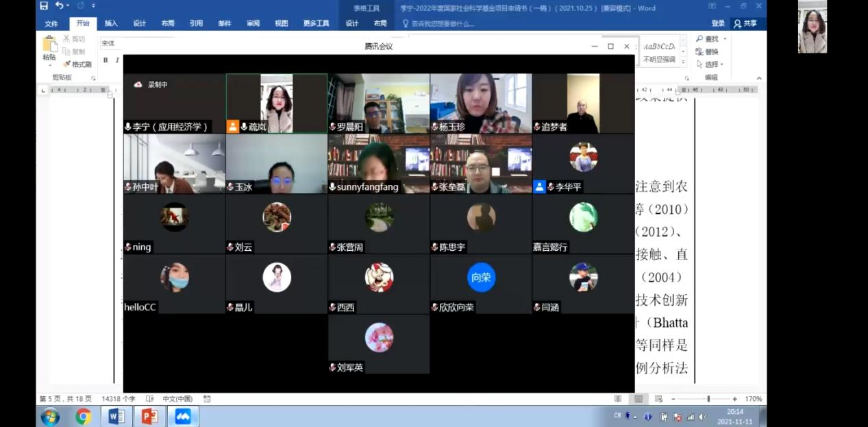Screen dimensions: 868x427
Task: Select the Format Painter tool
Action: pos(77,64)
